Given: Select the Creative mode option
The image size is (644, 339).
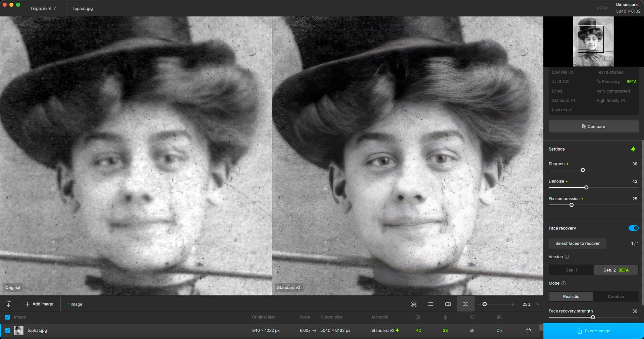Looking at the screenshot, I should coord(615,296).
